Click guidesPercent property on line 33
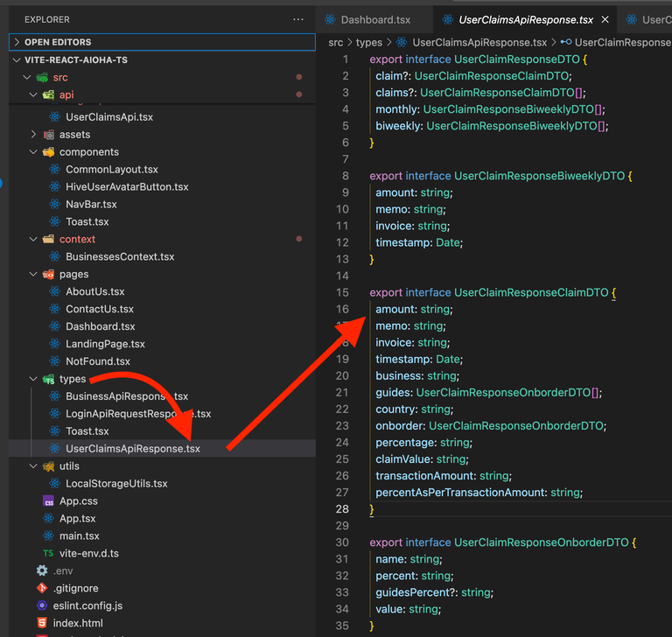 411,592
